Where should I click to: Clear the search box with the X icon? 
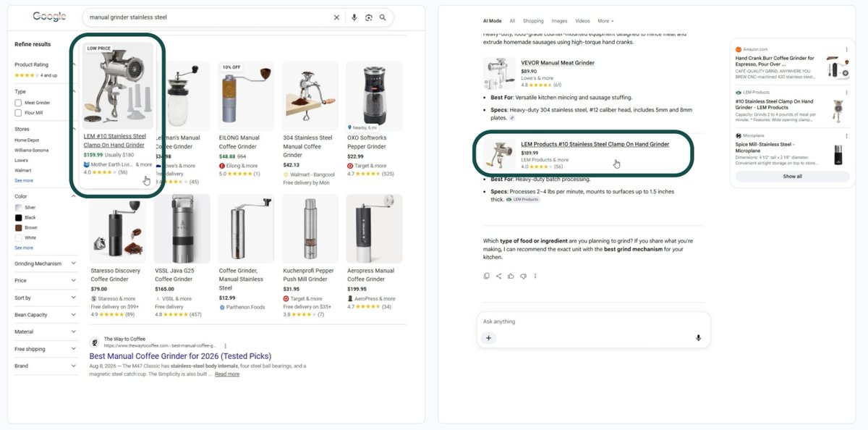pos(336,17)
